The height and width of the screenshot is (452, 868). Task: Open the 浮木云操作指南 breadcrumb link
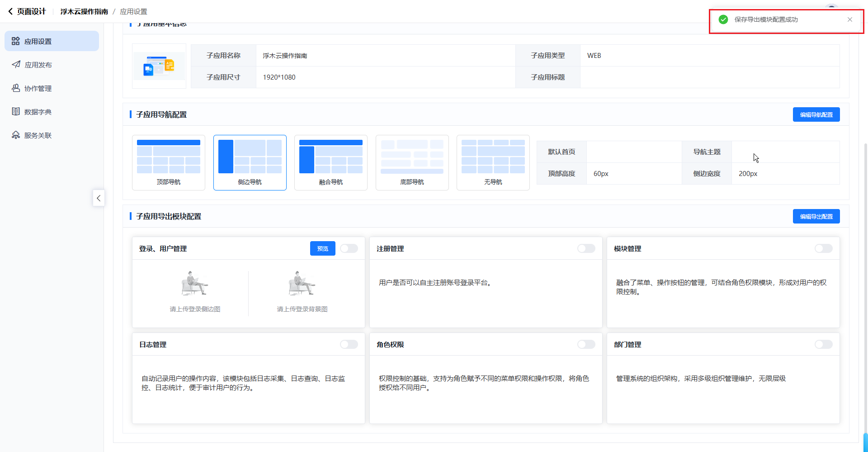coord(84,11)
